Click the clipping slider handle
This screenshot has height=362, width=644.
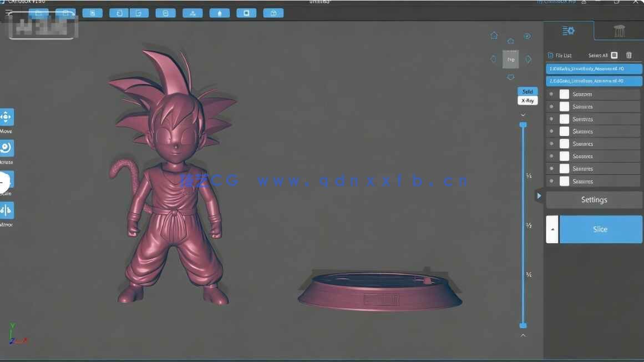point(523,124)
